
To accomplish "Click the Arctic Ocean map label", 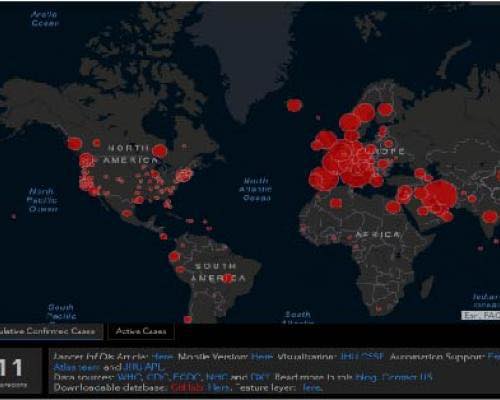I will point(45,19).
